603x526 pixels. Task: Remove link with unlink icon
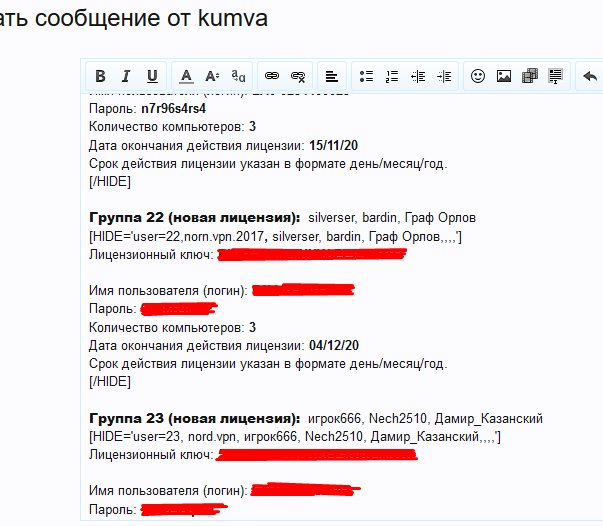[298, 76]
